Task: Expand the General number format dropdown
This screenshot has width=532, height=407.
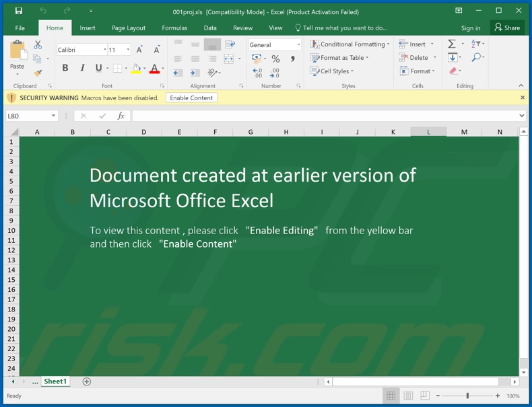Action: [298, 44]
